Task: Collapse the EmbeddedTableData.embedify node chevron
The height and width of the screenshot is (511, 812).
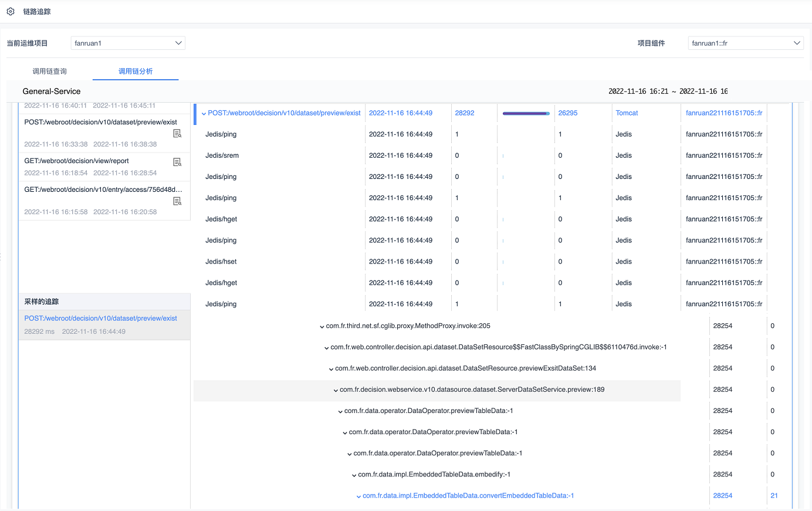Action: pyautogui.click(x=354, y=475)
